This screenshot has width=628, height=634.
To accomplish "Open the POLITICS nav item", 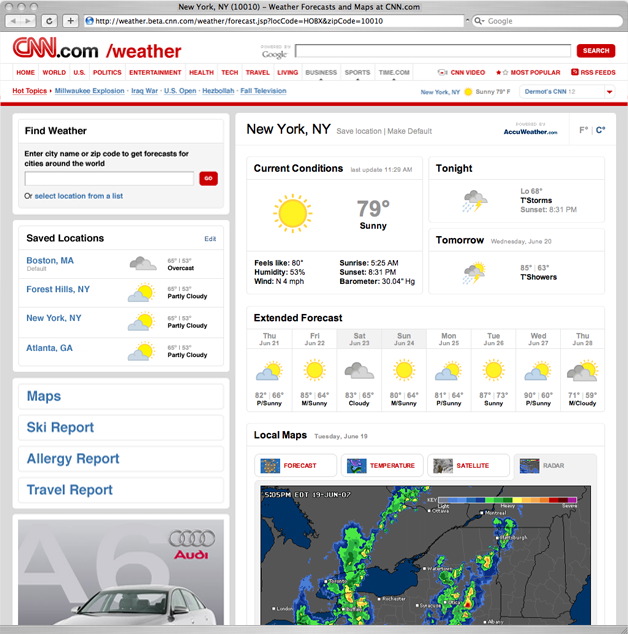I will point(107,72).
